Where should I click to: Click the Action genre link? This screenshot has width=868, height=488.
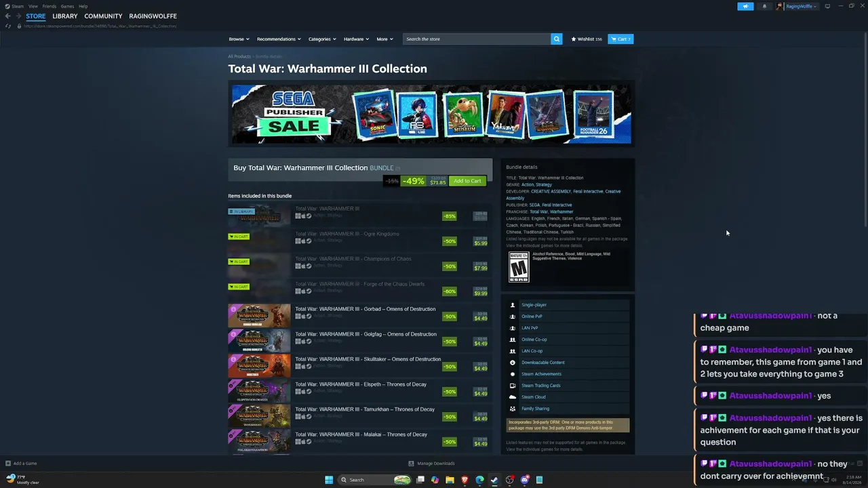(528, 184)
